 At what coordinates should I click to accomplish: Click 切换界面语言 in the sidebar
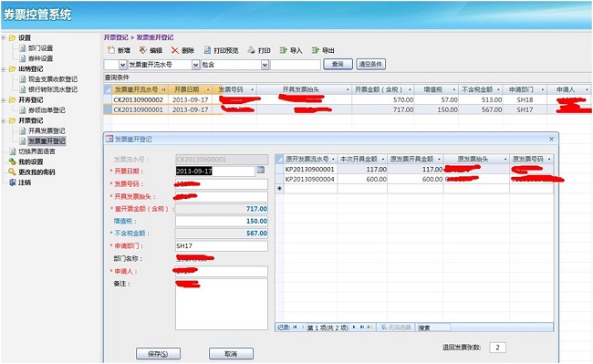coord(36,151)
